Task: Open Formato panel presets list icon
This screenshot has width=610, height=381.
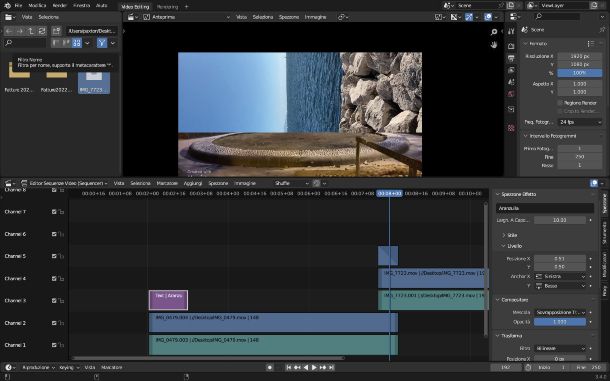Action: [591, 44]
